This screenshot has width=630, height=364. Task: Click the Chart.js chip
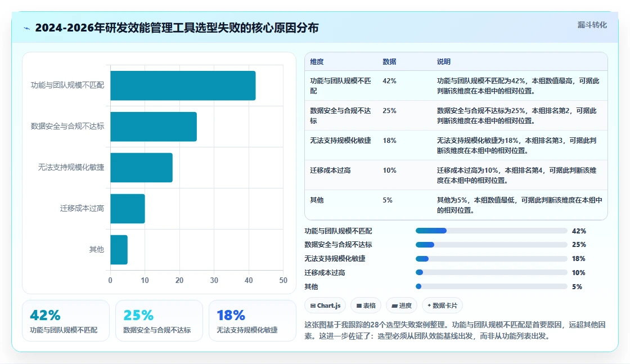325,305
